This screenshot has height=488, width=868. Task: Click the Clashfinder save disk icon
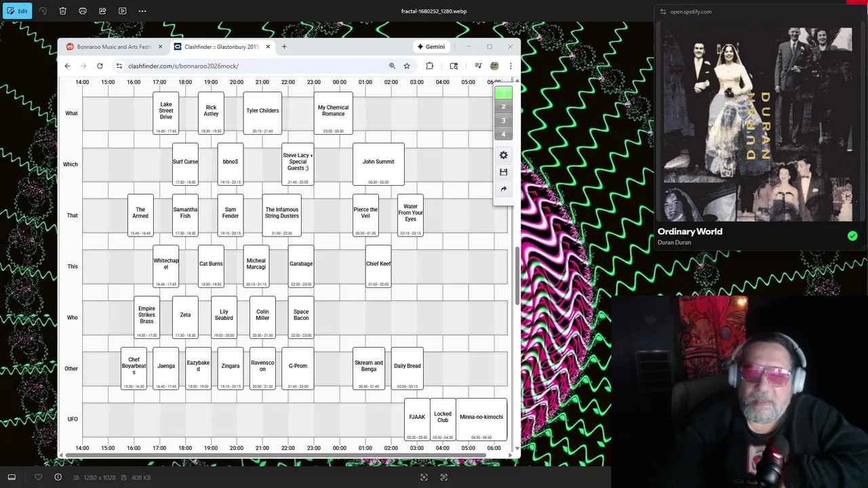(503, 172)
